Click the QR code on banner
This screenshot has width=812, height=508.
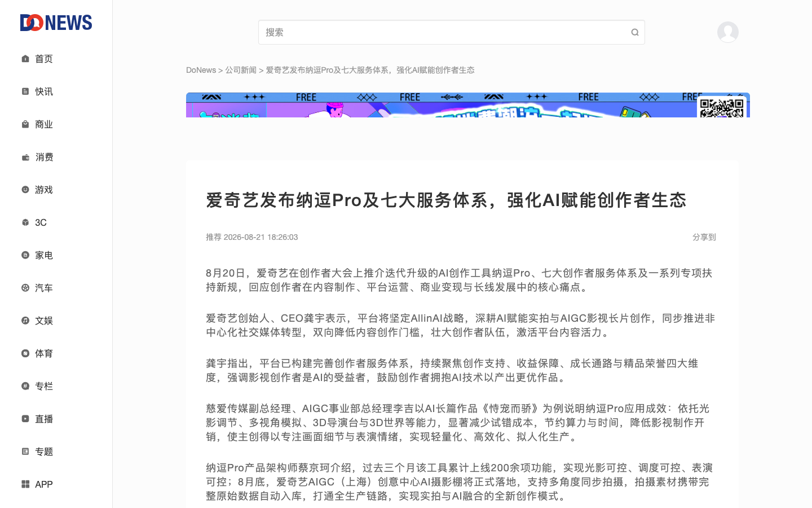[722, 107]
